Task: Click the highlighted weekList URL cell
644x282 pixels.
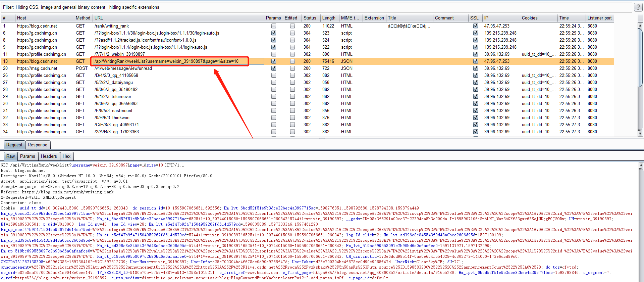Action: pyautogui.click(x=178, y=61)
